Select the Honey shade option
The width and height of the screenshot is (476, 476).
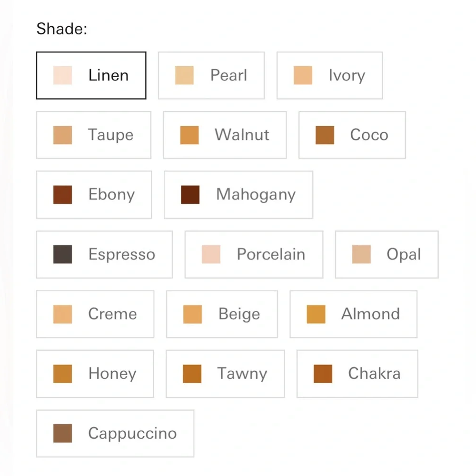pos(95,374)
